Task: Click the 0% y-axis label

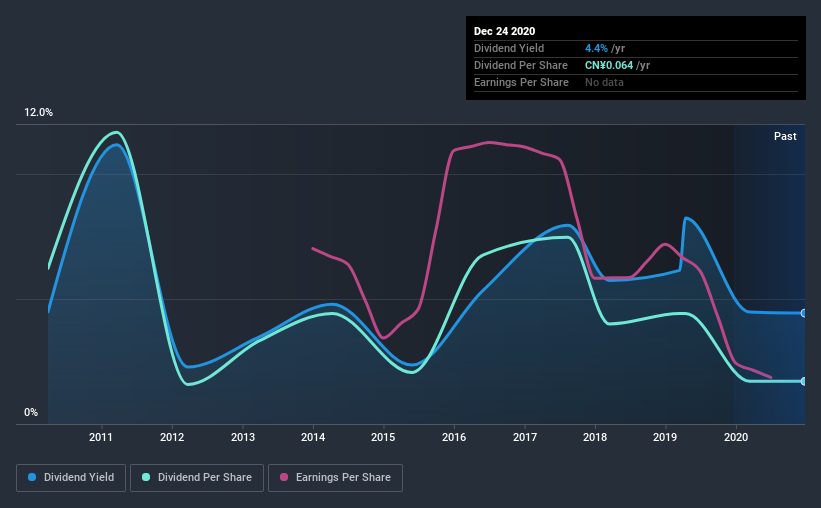Action: (x=31, y=413)
